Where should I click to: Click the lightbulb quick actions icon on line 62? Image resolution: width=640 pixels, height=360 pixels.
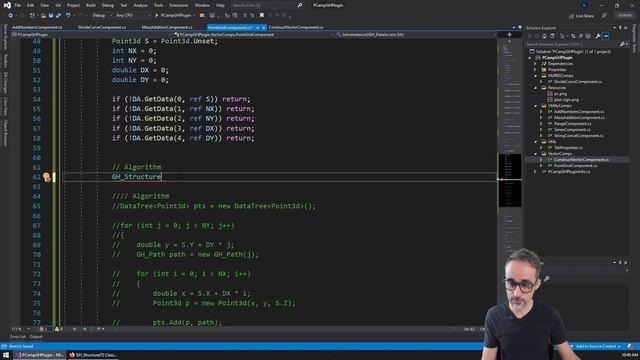coord(47,177)
